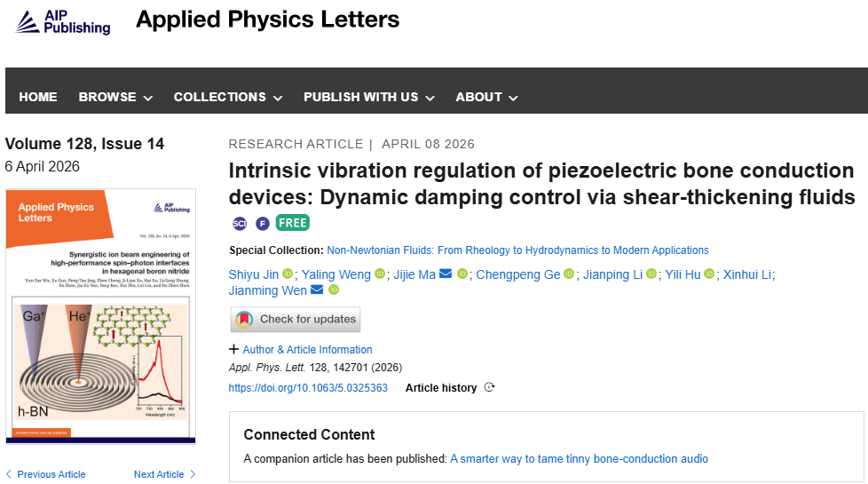Click the email envelope icon beside Jijie Ma
This screenshot has height=484, width=868.
coord(446,274)
